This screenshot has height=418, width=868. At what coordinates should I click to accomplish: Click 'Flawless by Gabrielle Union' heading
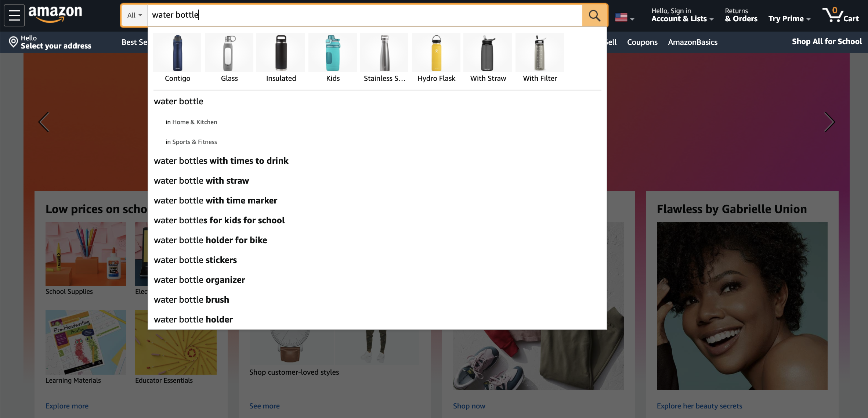[732, 209]
